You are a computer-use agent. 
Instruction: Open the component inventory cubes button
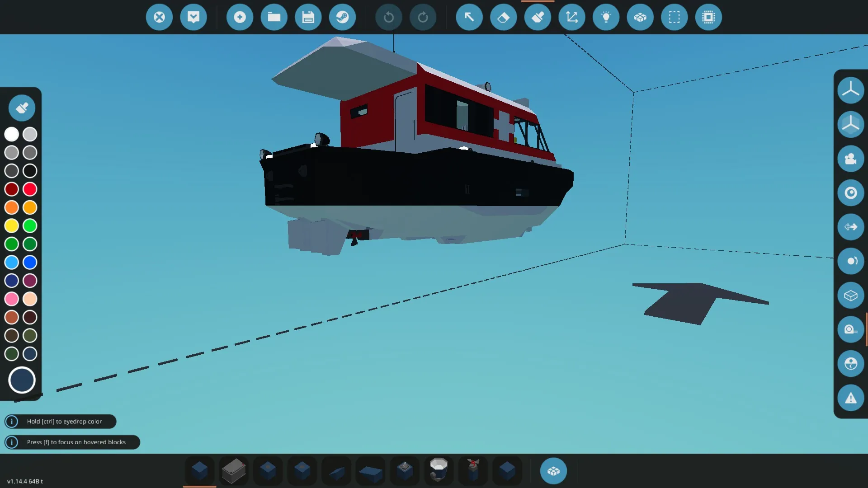point(553,471)
